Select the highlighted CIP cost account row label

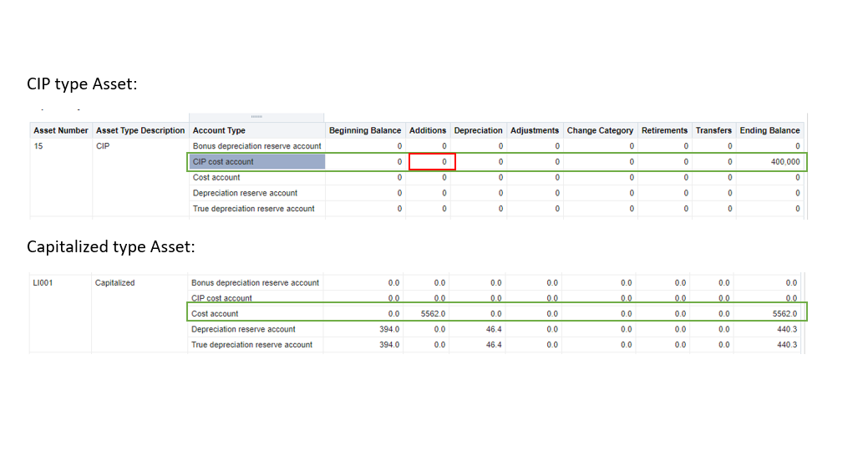(256, 161)
